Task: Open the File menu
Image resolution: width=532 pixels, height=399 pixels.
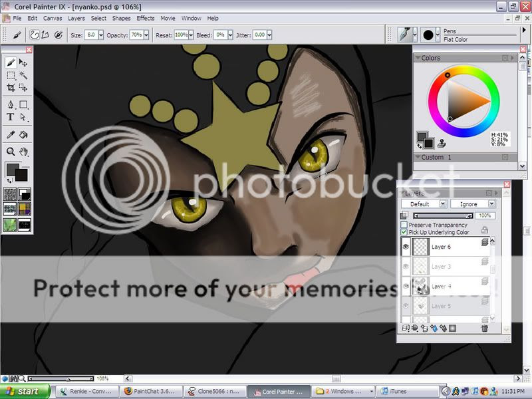Action: pos(17,19)
